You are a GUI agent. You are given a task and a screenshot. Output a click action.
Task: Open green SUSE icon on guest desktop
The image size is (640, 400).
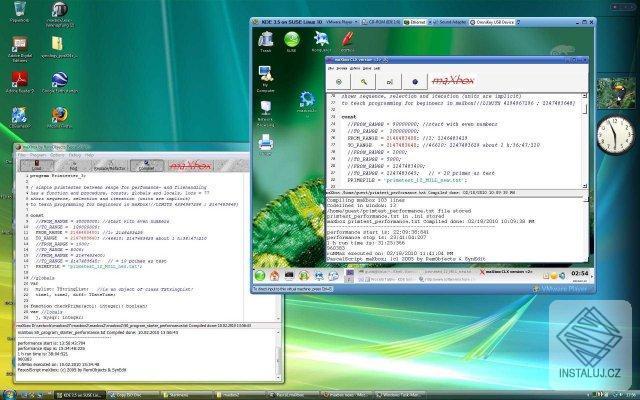tap(291, 42)
